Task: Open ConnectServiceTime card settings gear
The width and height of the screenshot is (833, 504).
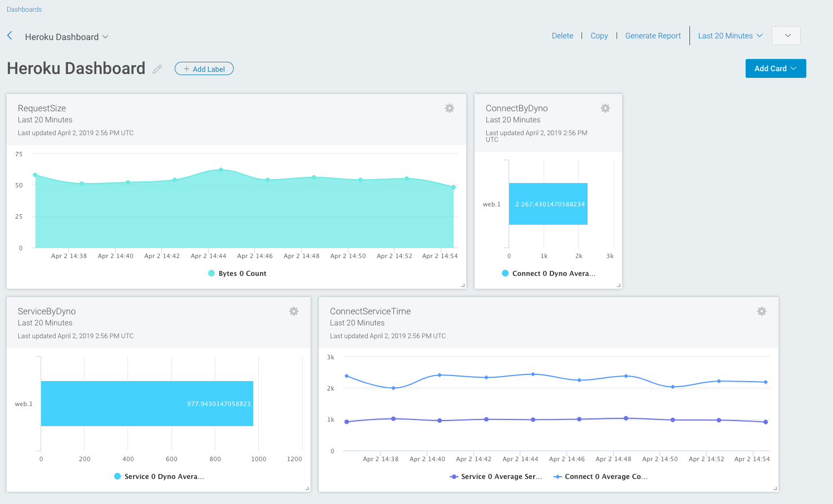Action: pos(762,312)
